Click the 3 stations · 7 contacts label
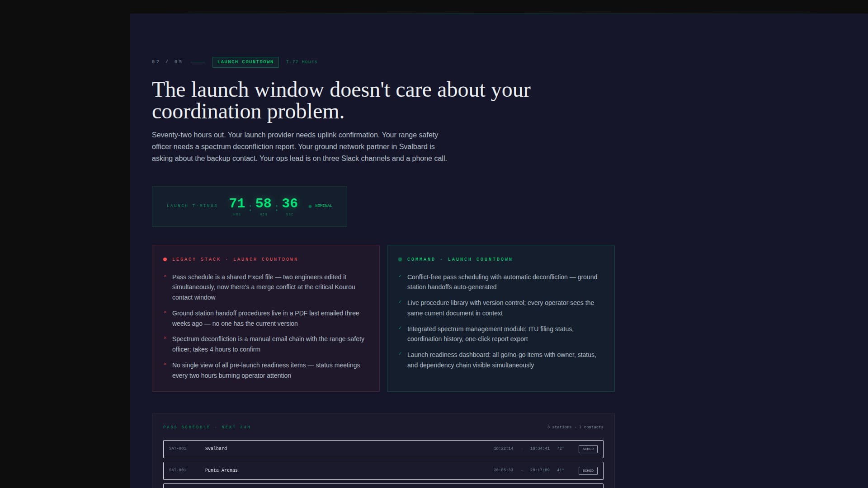This screenshot has height=488, width=868. (x=575, y=427)
